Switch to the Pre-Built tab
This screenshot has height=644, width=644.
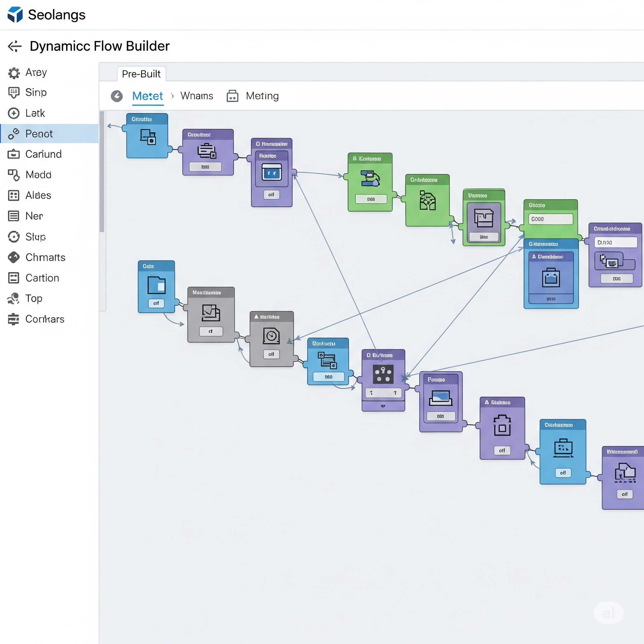141,74
